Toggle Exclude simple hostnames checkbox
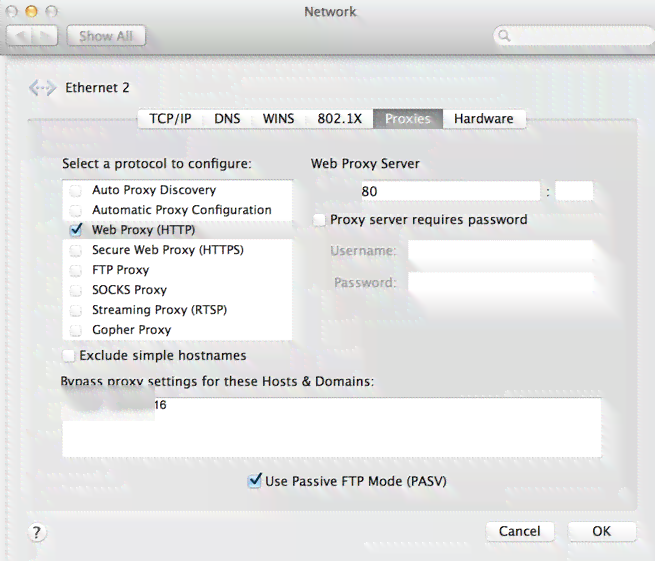Image resolution: width=655 pixels, height=561 pixels. point(69,356)
